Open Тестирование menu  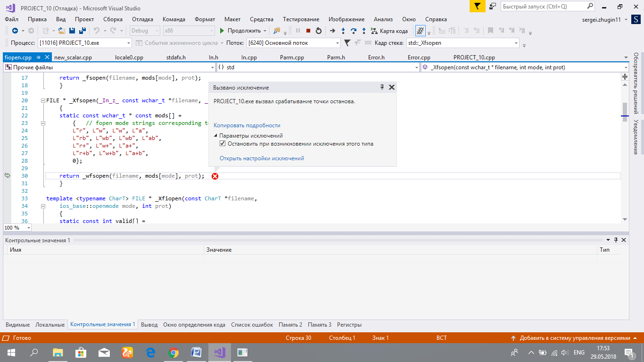coord(301,19)
